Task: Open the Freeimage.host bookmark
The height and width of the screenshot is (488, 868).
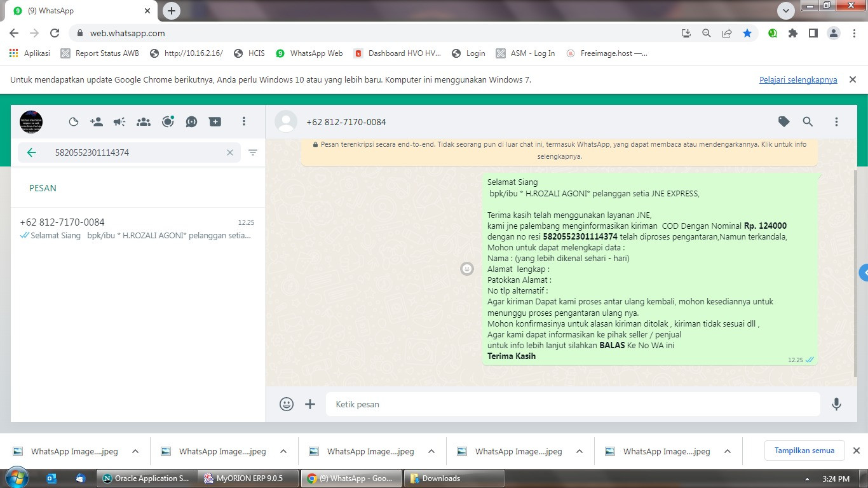Action: pyautogui.click(x=607, y=53)
